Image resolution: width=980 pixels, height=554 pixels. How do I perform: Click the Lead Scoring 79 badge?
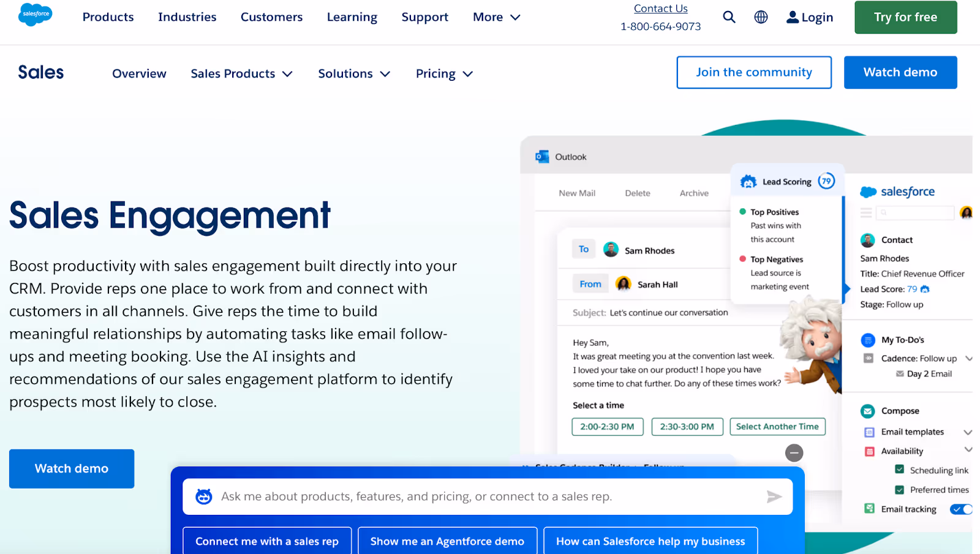(x=826, y=181)
